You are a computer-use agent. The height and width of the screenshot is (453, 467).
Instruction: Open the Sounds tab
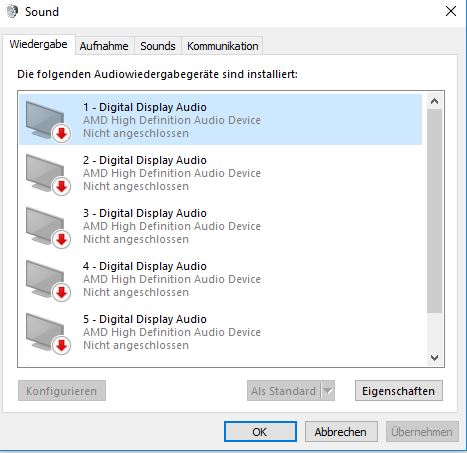coord(158,46)
